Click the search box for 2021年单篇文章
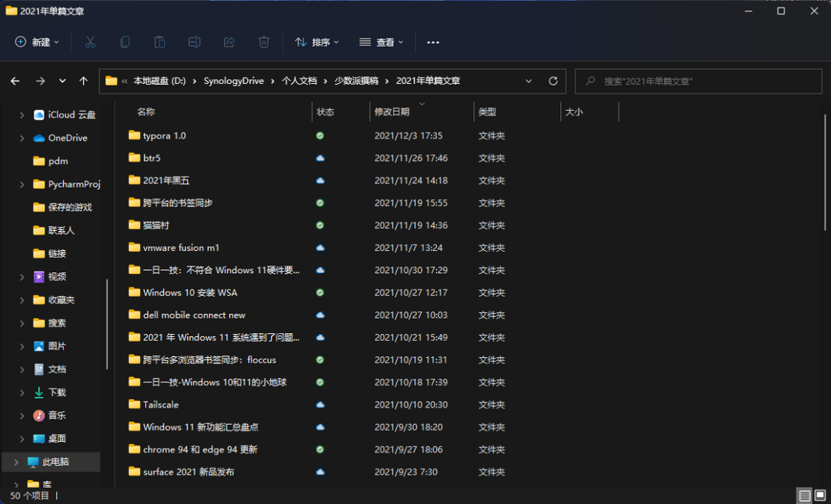The width and height of the screenshot is (831, 504). 699,81
